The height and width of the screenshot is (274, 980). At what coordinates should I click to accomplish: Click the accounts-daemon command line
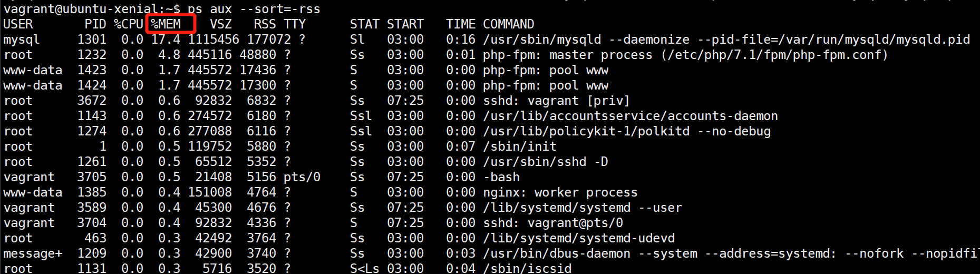[x=630, y=116]
